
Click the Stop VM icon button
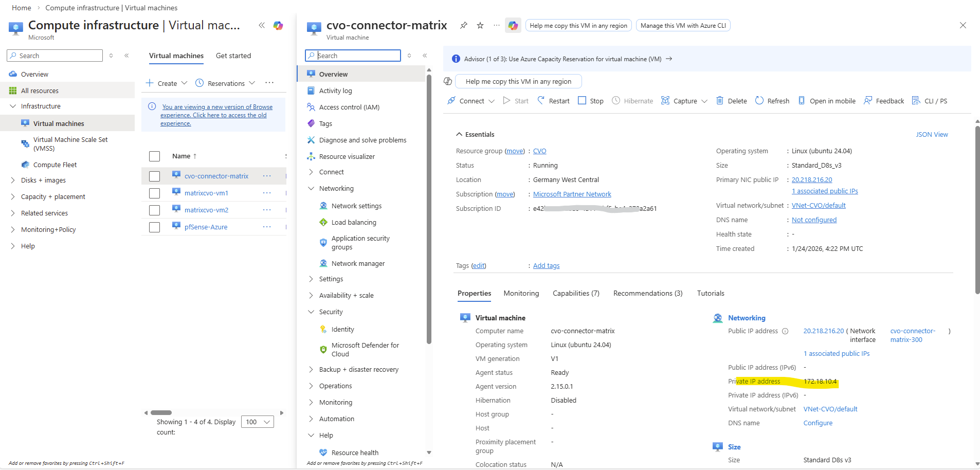(582, 101)
